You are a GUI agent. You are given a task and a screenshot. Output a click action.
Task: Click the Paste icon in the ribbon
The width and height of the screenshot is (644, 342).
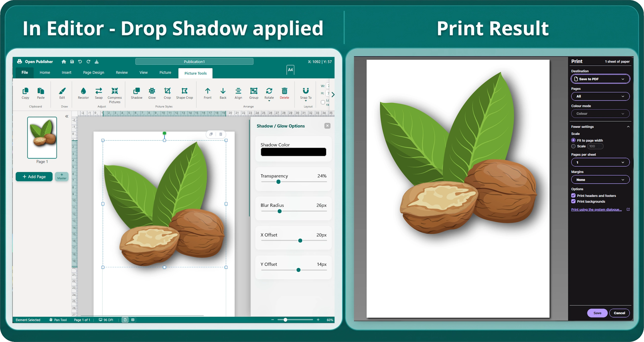point(41,91)
